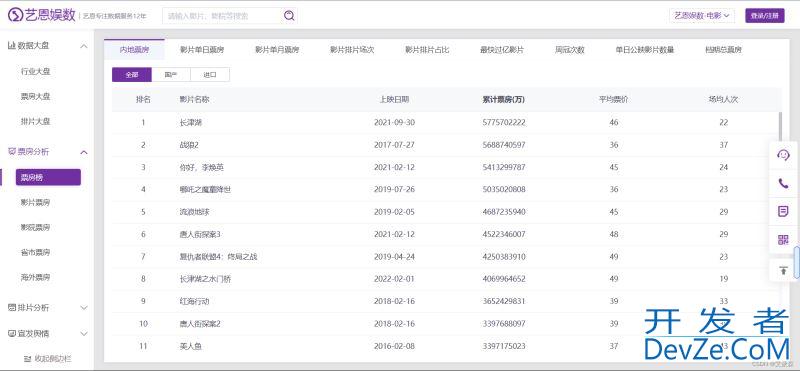Click the release date 2017-07-27

click(394, 145)
